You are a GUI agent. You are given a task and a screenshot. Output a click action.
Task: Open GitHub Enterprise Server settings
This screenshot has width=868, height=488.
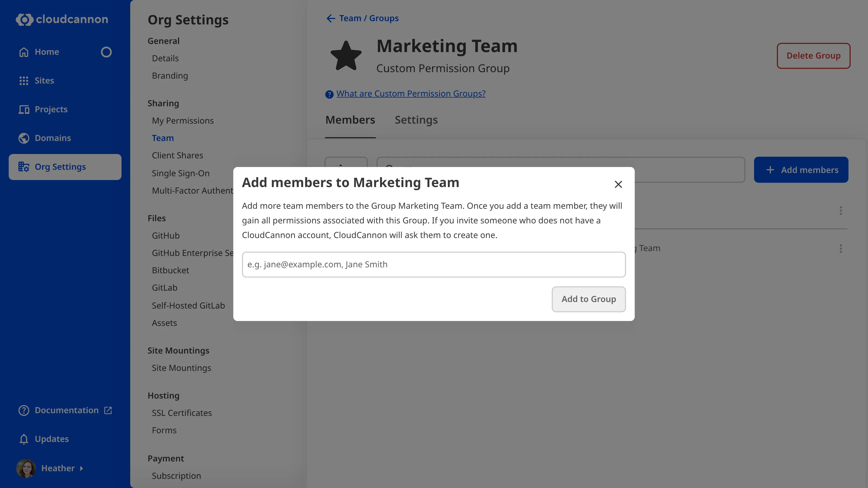point(192,253)
